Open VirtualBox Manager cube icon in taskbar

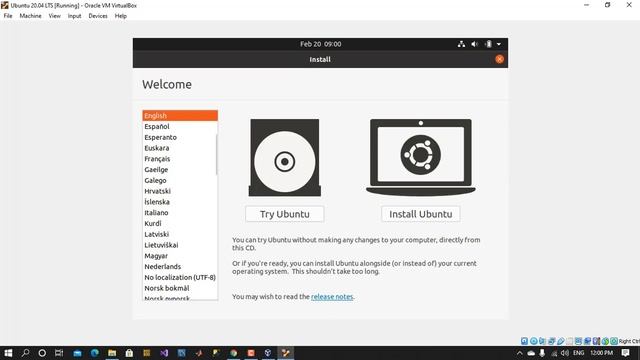(268, 353)
